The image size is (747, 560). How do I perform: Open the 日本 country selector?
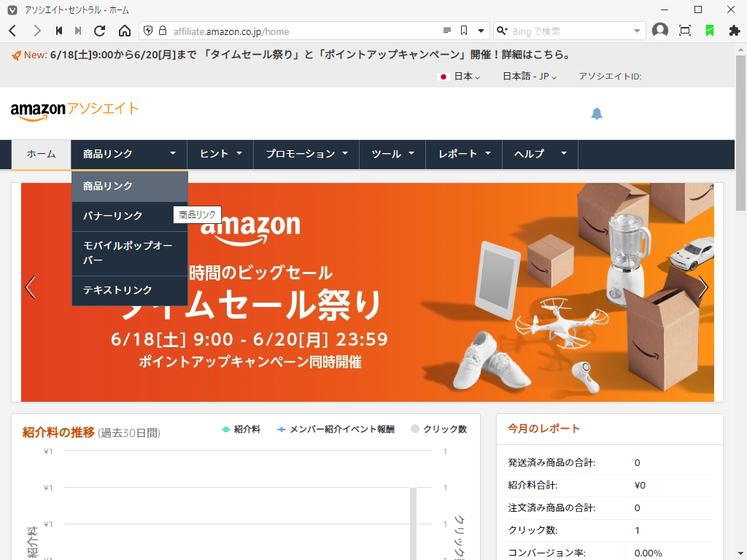(x=460, y=76)
